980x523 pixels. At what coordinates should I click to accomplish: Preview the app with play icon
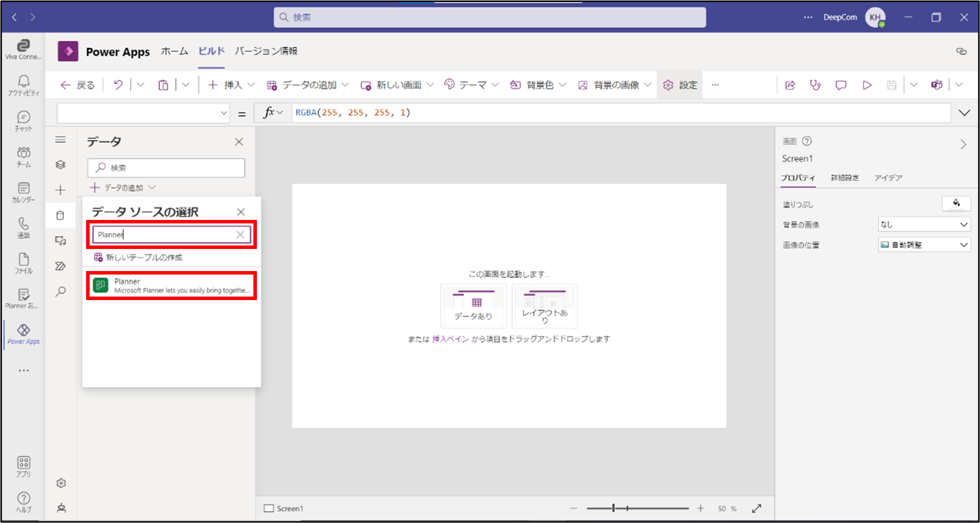[867, 85]
